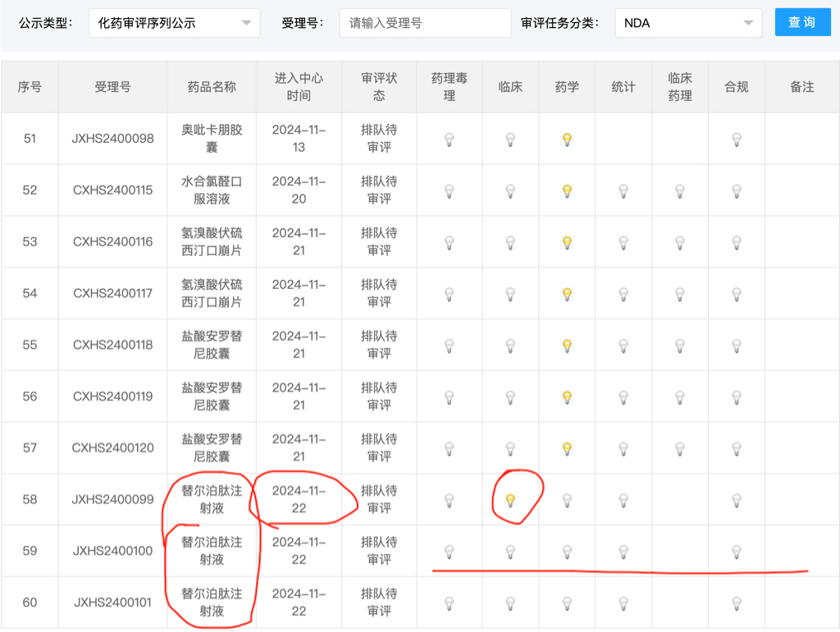Click acceptance number CXHS2400117
Viewport: 840px width, 632px height.
click(112, 293)
